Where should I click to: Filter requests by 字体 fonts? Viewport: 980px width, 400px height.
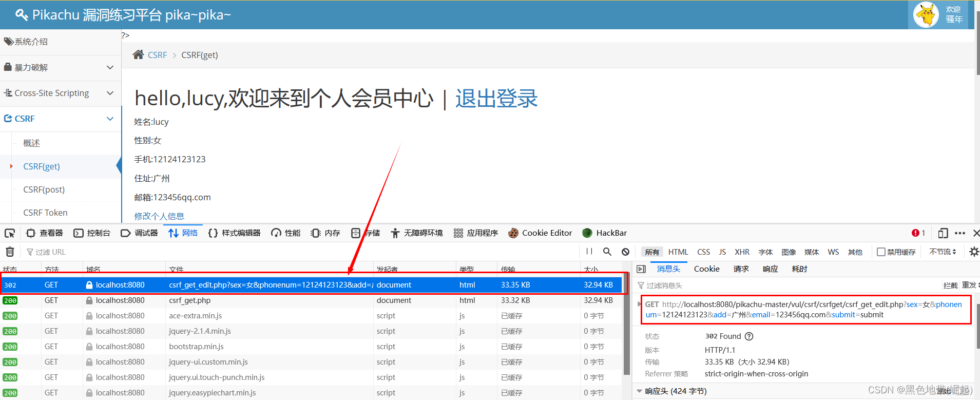tap(766, 252)
